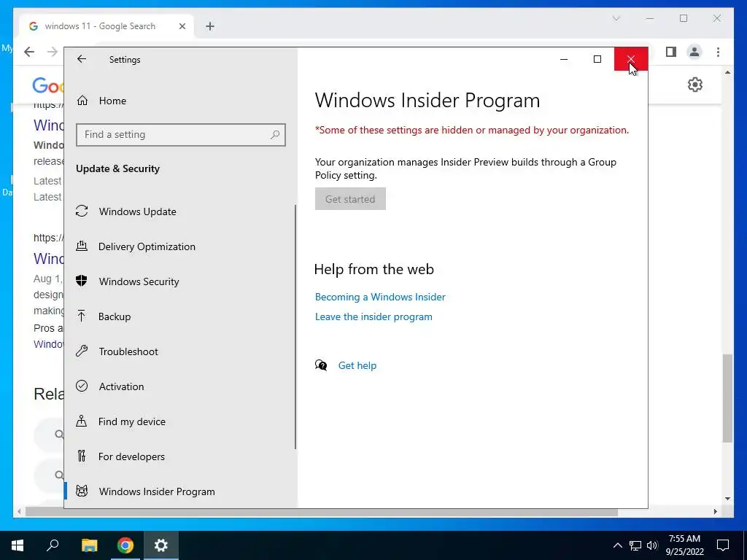747x560 pixels.
Task: Click the Find my device icon
Action: pyautogui.click(x=82, y=421)
